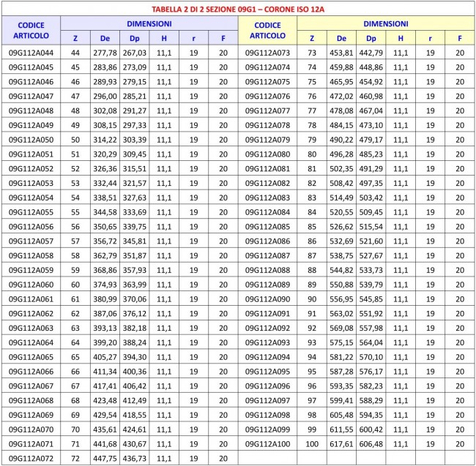Screen dimensions: 476x466
Task: Click article code 09G112A072
Action: point(31,459)
